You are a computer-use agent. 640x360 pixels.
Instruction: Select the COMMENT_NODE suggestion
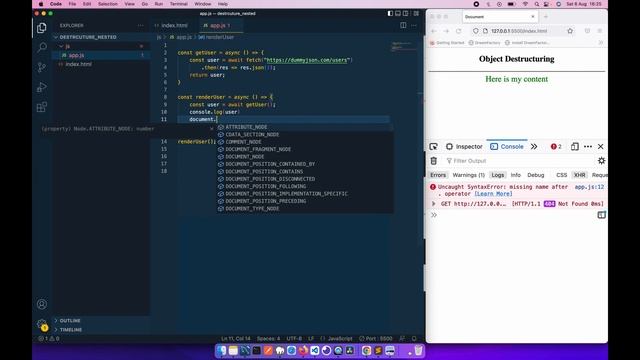pyautogui.click(x=305, y=142)
